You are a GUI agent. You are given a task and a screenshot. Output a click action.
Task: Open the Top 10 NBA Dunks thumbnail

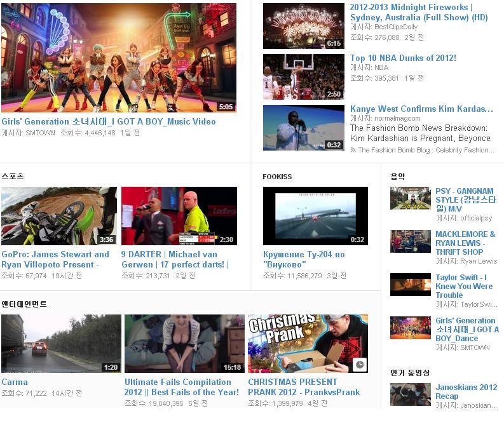[x=303, y=76]
